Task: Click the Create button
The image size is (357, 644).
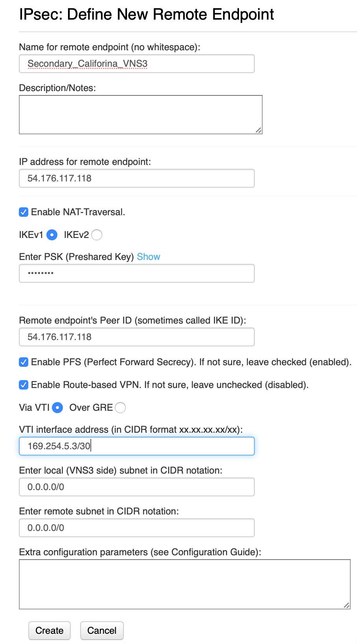Action: click(49, 631)
